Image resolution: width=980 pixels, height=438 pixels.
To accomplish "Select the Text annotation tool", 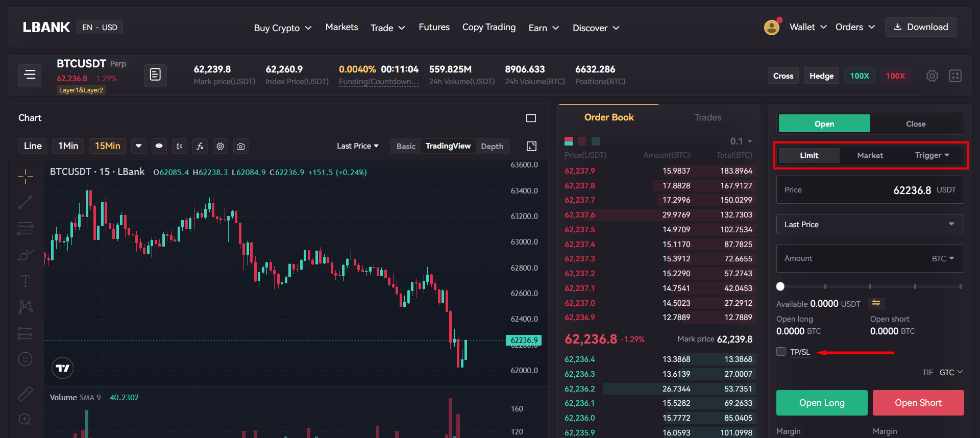I will point(26,281).
